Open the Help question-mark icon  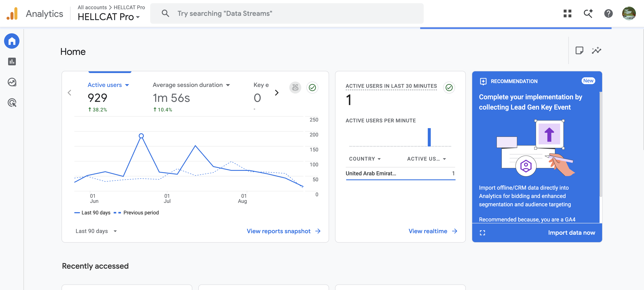pyautogui.click(x=608, y=13)
